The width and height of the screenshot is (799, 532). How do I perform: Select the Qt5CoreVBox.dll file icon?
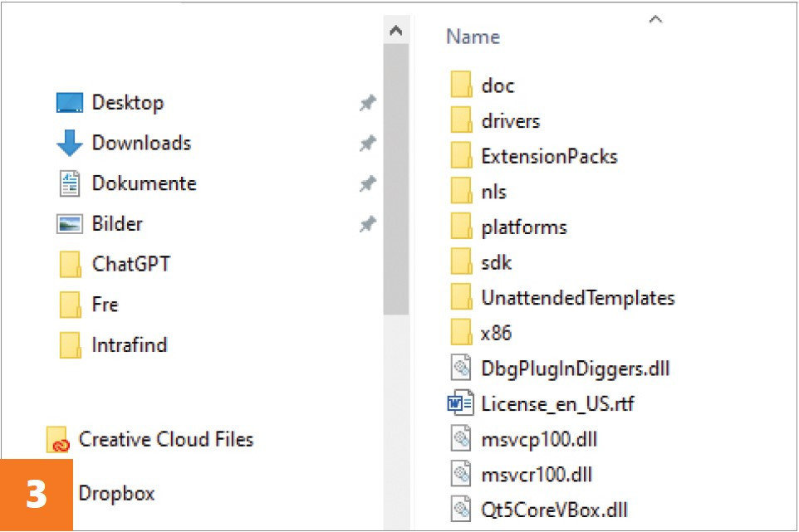coord(461,509)
